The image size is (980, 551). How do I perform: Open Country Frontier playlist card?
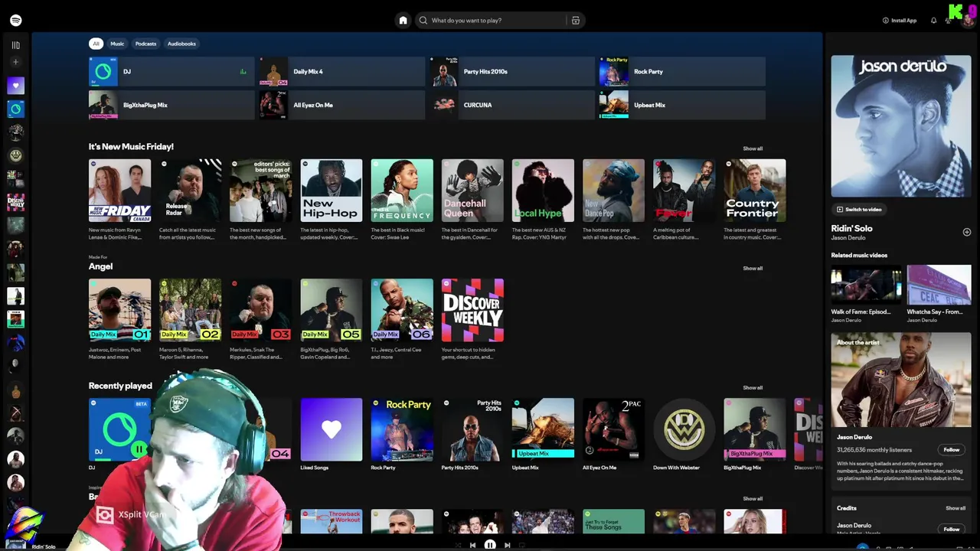755,191
